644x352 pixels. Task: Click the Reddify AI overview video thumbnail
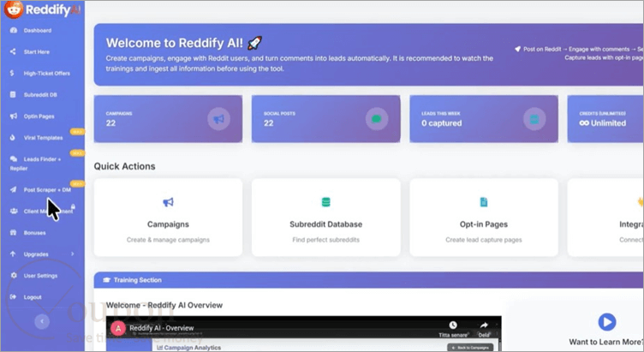pyautogui.click(x=303, y=333)
